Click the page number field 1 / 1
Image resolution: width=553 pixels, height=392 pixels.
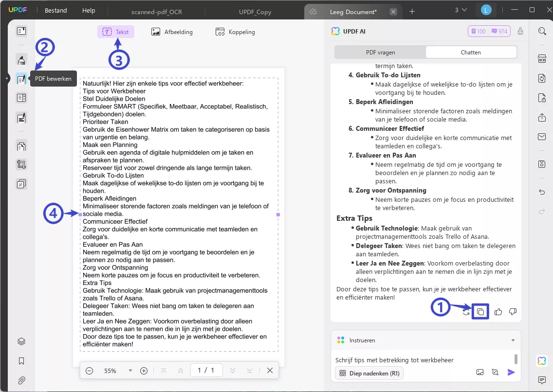206,370
